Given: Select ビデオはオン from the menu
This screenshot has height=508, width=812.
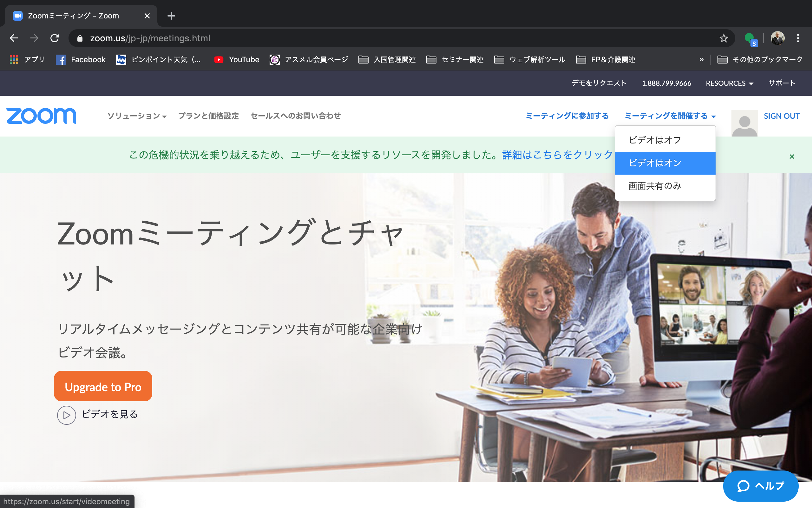Looking at the screenshot, I should pyautogui.click(x=665, y=163).
